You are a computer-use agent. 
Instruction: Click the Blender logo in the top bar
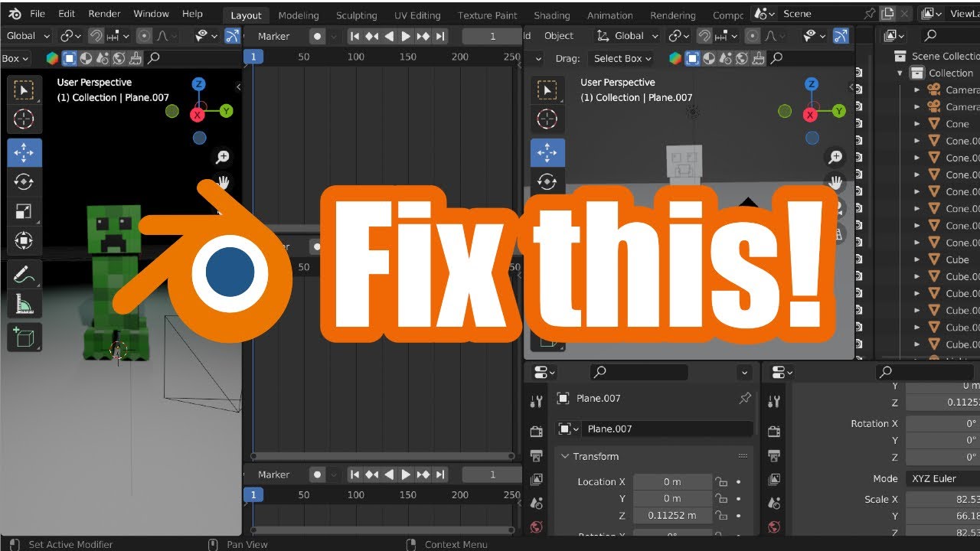[x=15, y=14]
